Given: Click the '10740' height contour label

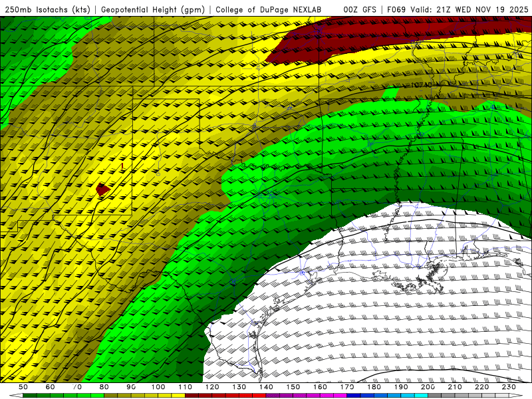Looking at the screenshot, I should (x=422, y=85).
